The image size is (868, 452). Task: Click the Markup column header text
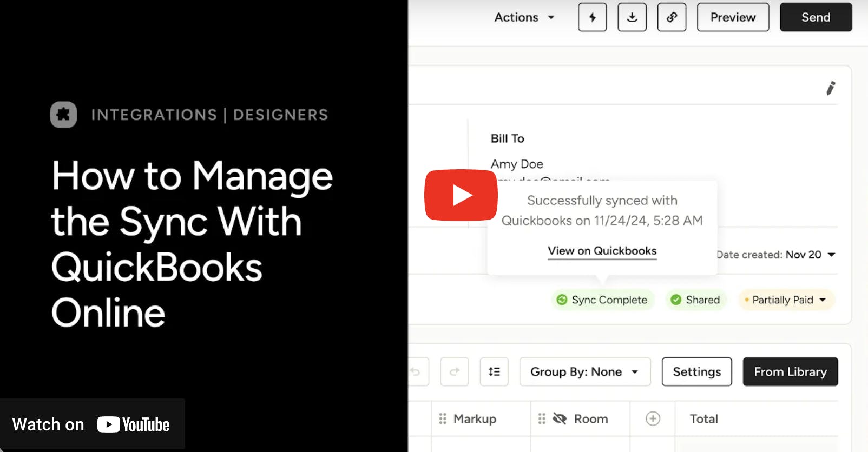475,419
